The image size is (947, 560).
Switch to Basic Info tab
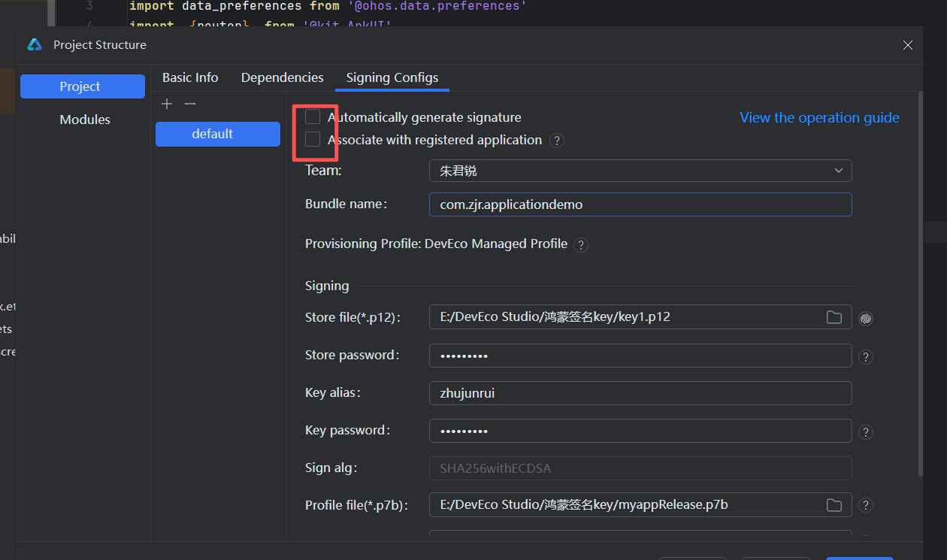click(190, 77)
